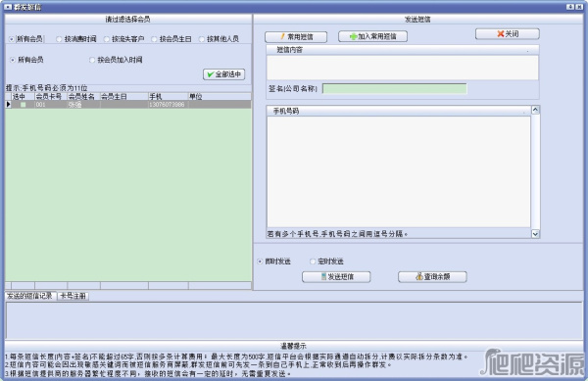Click the window icon in the title bar
This screenshot has height=381, width=588.
(8, 7)
